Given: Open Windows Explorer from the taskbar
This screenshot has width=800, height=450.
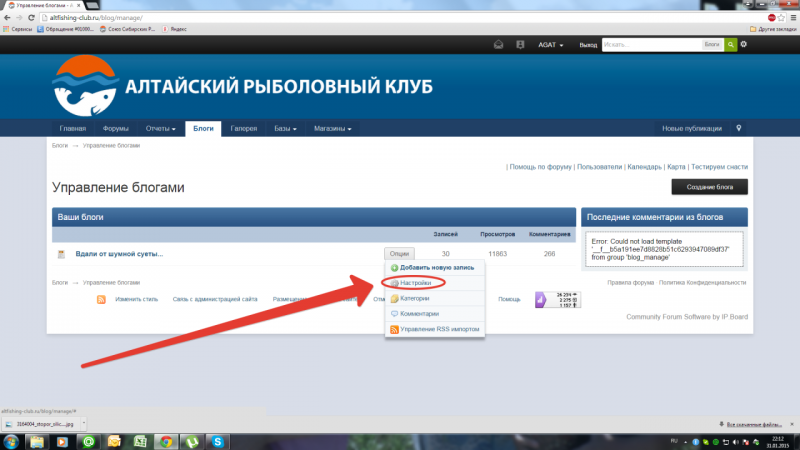Looking at the screenshot, I should pos(37,442).
